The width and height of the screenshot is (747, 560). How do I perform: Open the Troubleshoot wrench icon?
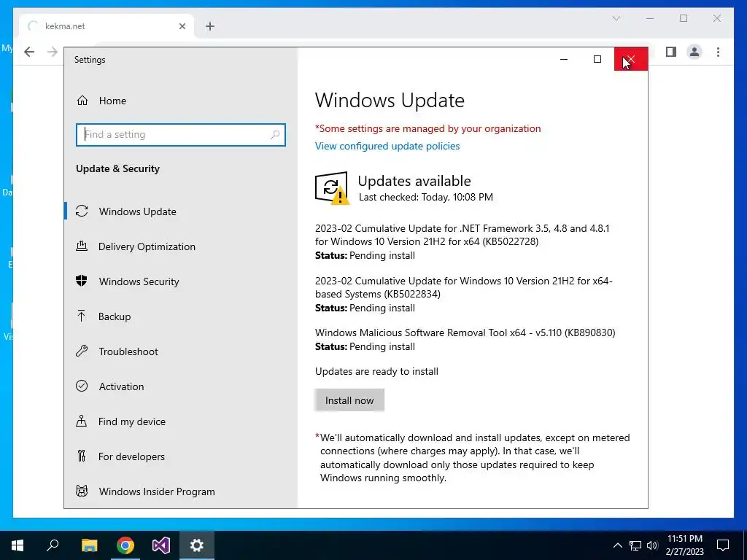[x=82, y=351]
